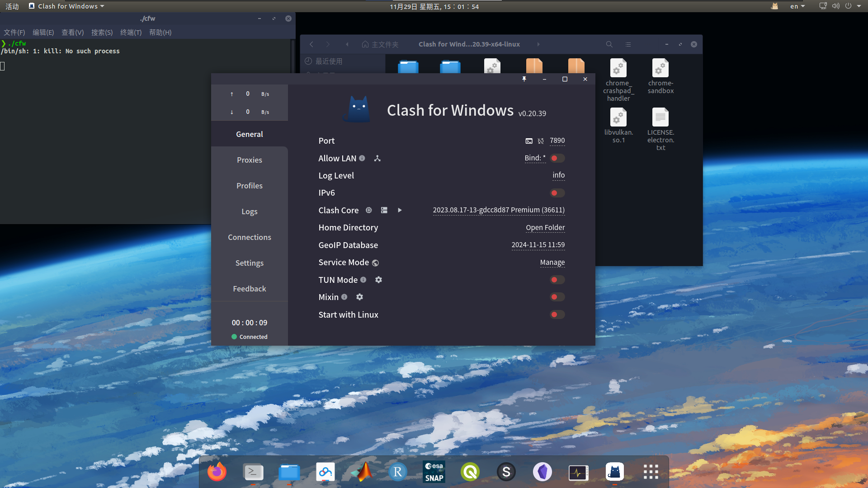Click path back chevron before 主文件夹
868x488 pixels.
(347, 44)
